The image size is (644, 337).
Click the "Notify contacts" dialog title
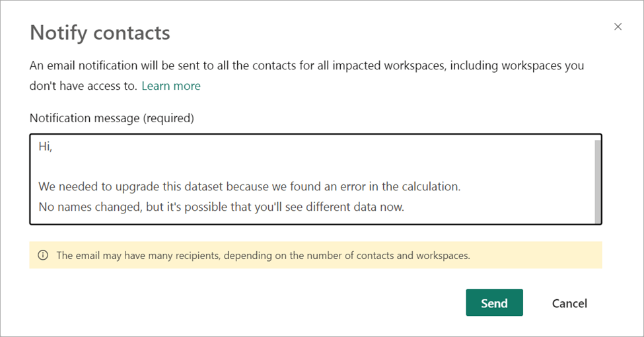tap(100, 32)
